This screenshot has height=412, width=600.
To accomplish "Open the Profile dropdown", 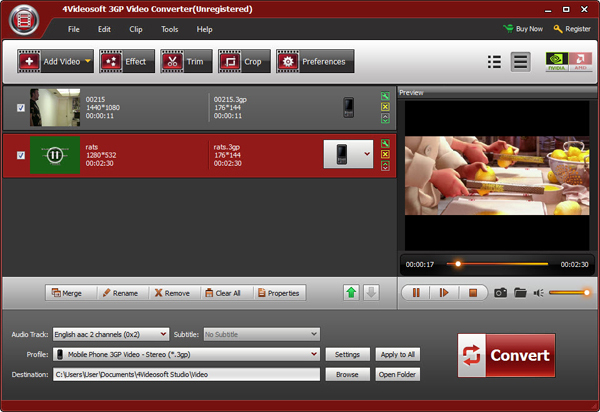I will 186,354.
